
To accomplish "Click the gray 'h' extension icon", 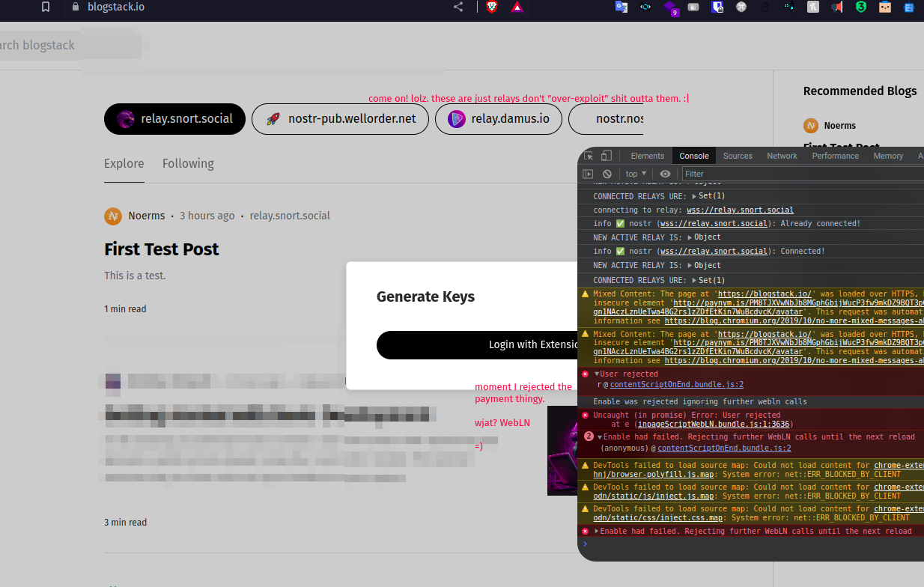I will (813, 7).
